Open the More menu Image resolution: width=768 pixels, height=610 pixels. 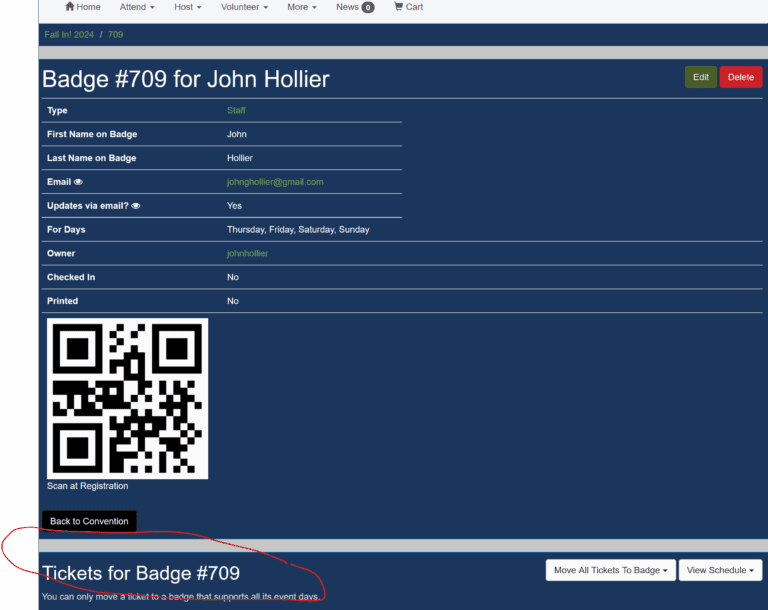(x=301, y=7)
